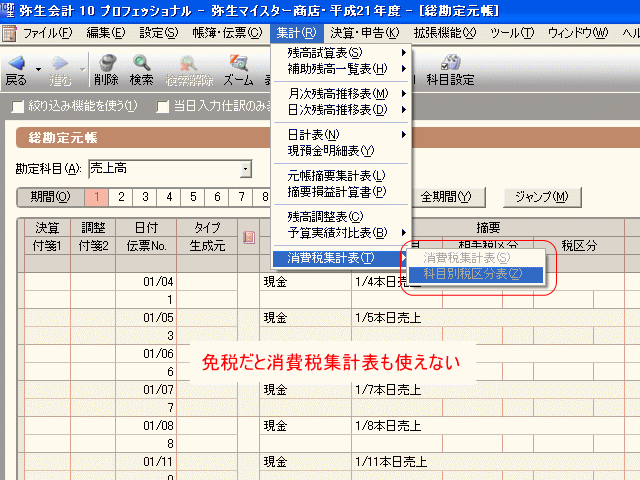The width and height of the screenshot is (640, 480).
Task: Select 消費税集計表(T) highlighted menu item
Action: point(341,258)
